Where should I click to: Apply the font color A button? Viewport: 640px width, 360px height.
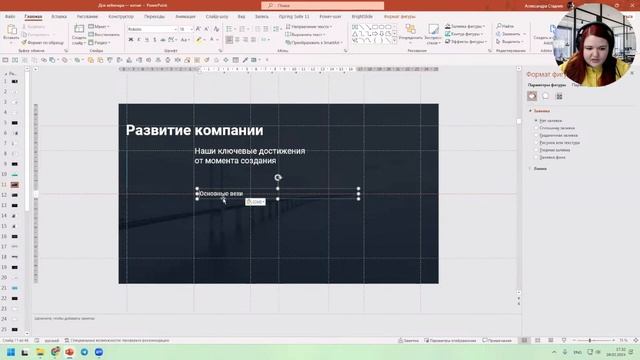tap(212, 40)
